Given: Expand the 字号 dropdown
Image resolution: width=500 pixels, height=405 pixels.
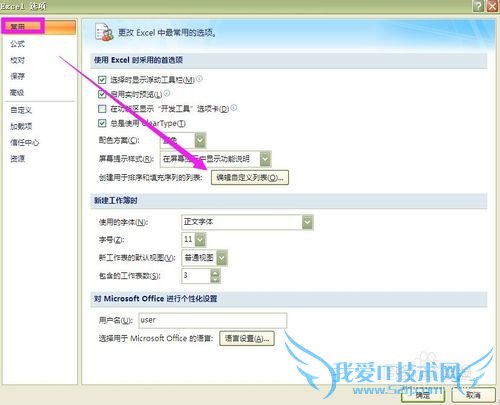Looking at the screenshot, I should click(x=200, y=240).
